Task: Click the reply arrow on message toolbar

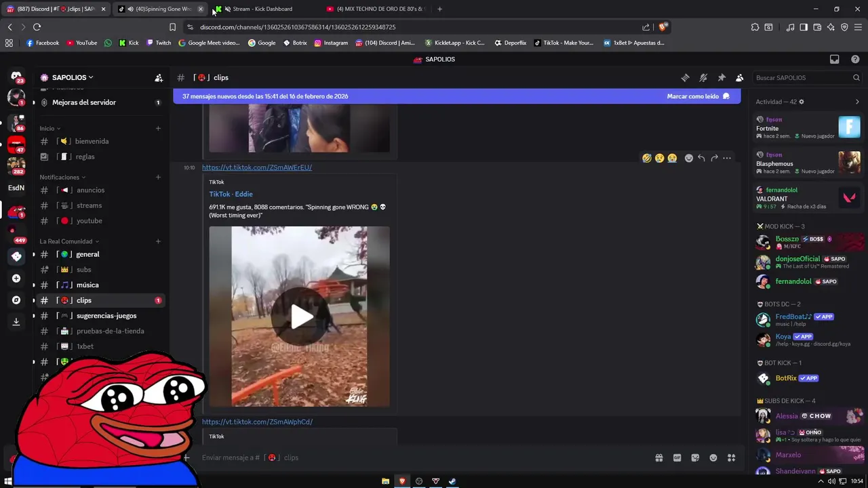Action: coord(701,158)
